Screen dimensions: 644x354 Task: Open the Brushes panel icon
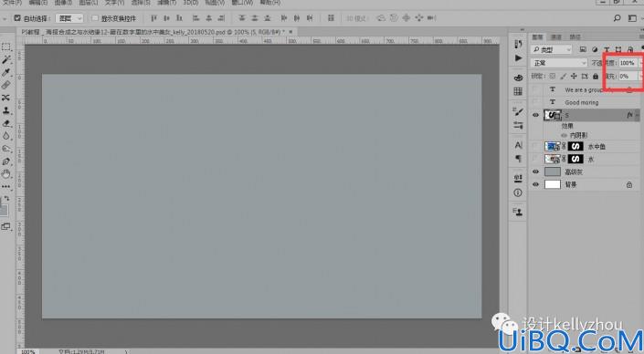(x=518, y=111)
